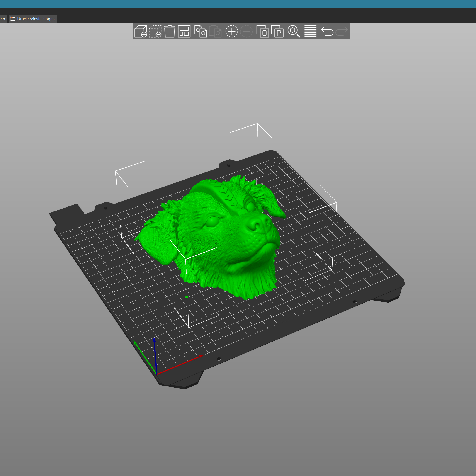Click the greyed Remove instance minus icon
Image resolution: width=476 pixels, height=476 pixels.
(246, 31)
